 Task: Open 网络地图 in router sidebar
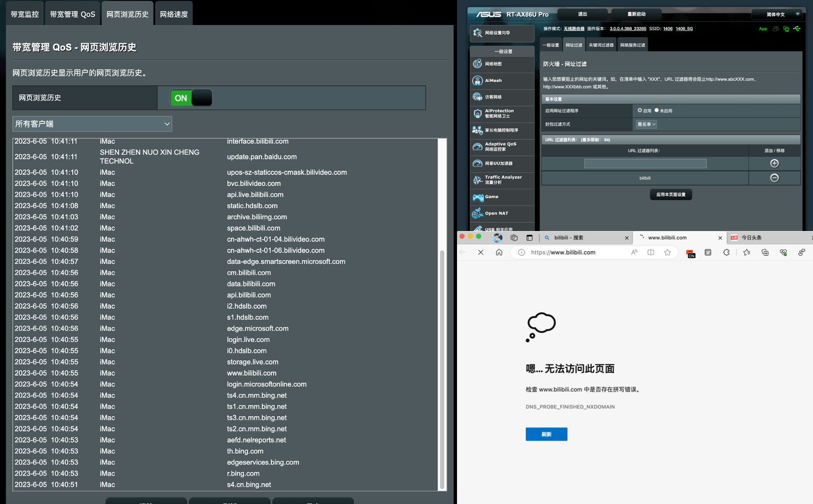(x=502, y=64)
